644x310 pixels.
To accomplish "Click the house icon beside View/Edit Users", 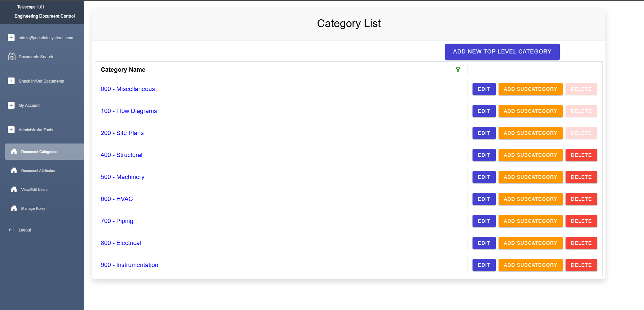I will pos(14,190).
